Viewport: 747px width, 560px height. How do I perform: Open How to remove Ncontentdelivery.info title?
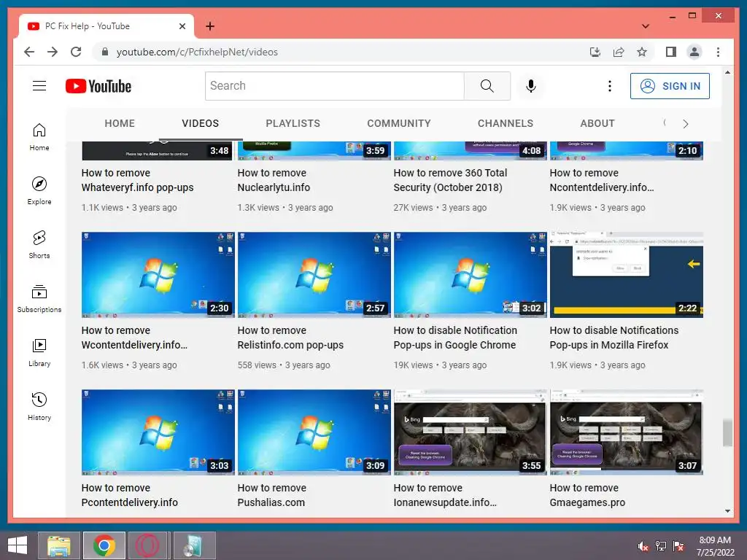pos(602,180)
